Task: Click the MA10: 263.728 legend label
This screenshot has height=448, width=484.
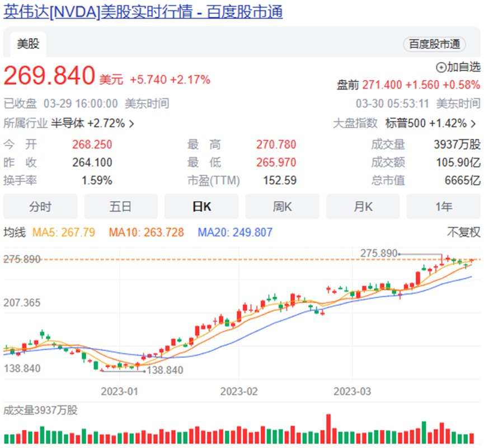Action: pos(146,232)
